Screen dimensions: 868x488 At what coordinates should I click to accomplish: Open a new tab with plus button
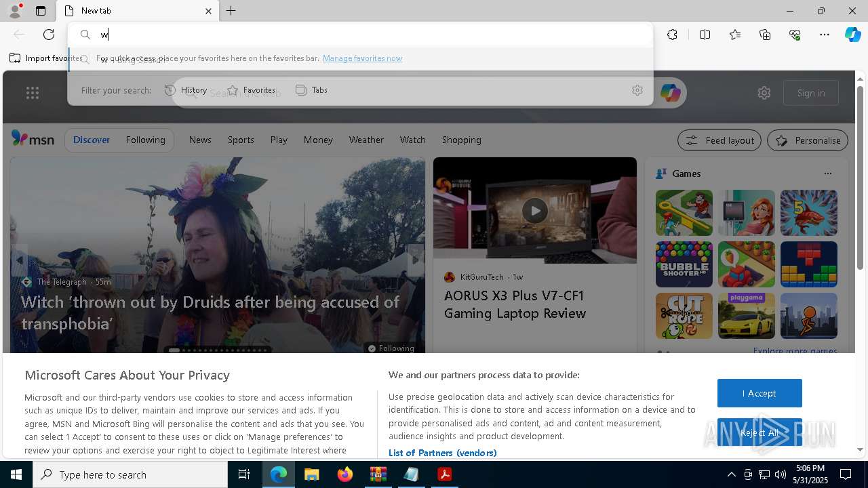[x=231, y=11]
